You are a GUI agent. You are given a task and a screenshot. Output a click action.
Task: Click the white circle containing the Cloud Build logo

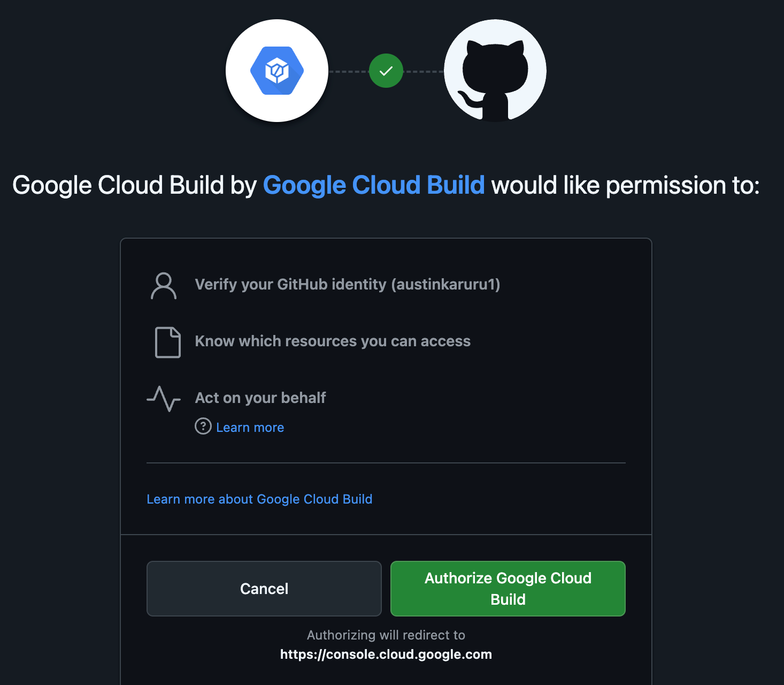pyautogui.click(x=276, y=70)
